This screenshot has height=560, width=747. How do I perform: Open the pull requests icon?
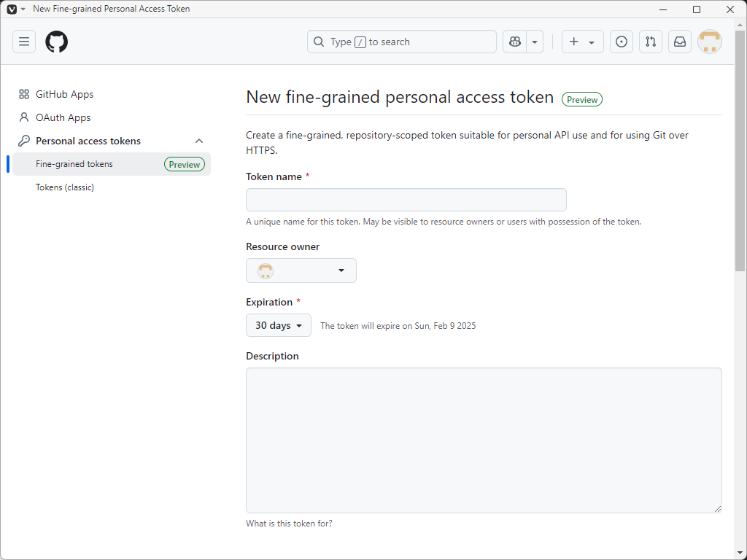tap(650, 42)
